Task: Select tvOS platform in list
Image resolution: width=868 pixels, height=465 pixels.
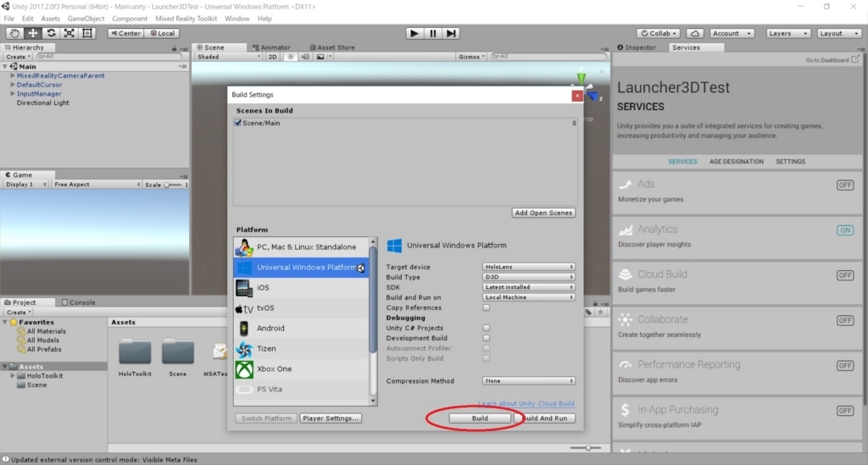Action: point(301,308)
